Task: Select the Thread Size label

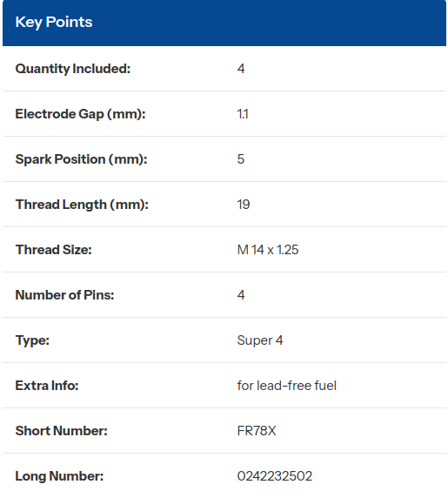Action: (54, 250)
